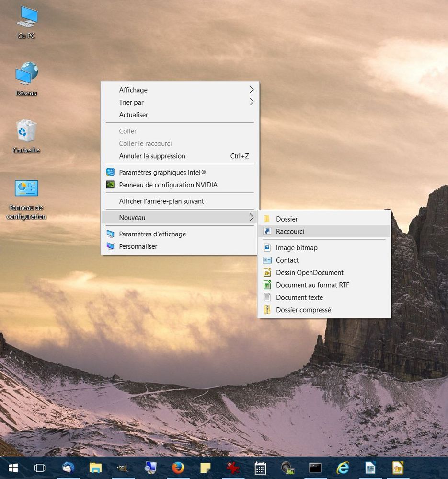Choose Actualiser in the context menu

click(134, 115)
